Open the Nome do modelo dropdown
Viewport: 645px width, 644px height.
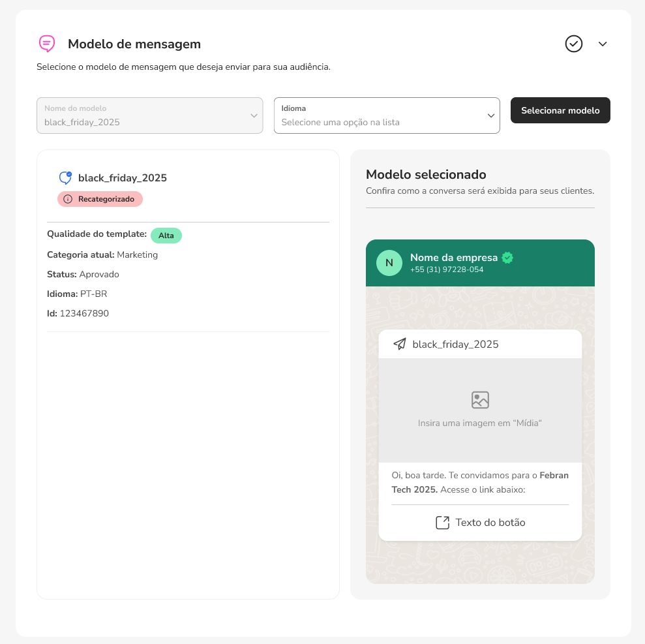coord(150,115)
